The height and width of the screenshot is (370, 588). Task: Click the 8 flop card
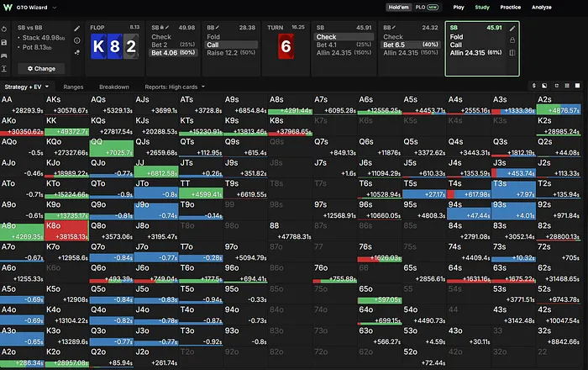pyautogui.click(x=115, y=46)
